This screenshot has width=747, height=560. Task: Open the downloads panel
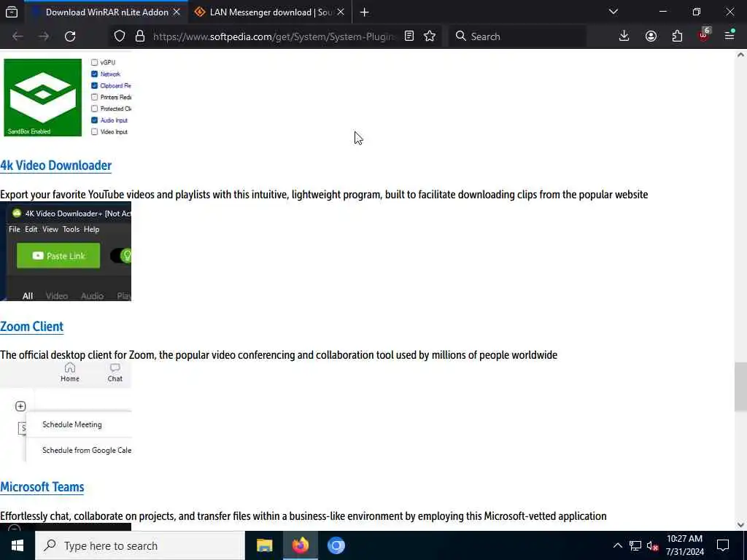point(624,36)
